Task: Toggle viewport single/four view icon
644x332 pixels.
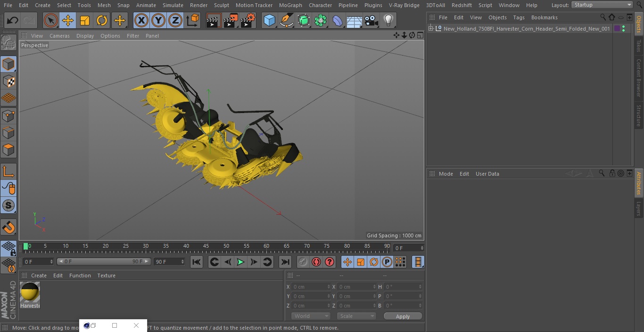Action: click(x=420, y=35)
